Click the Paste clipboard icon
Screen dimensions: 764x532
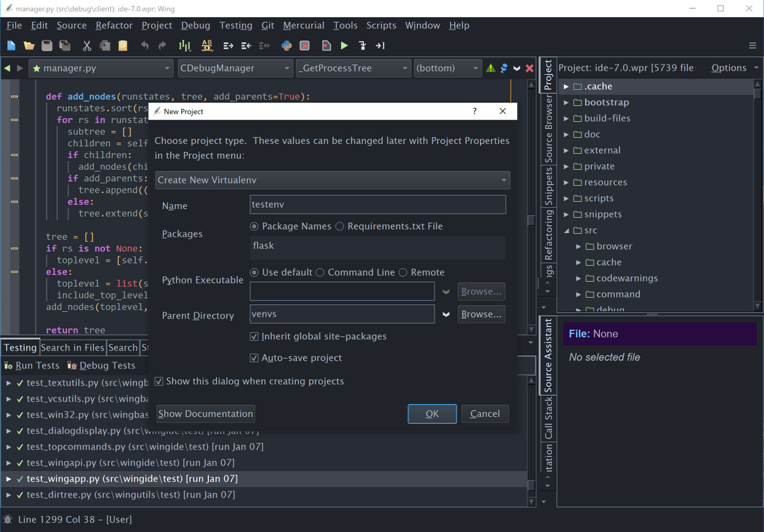(123, 46)
